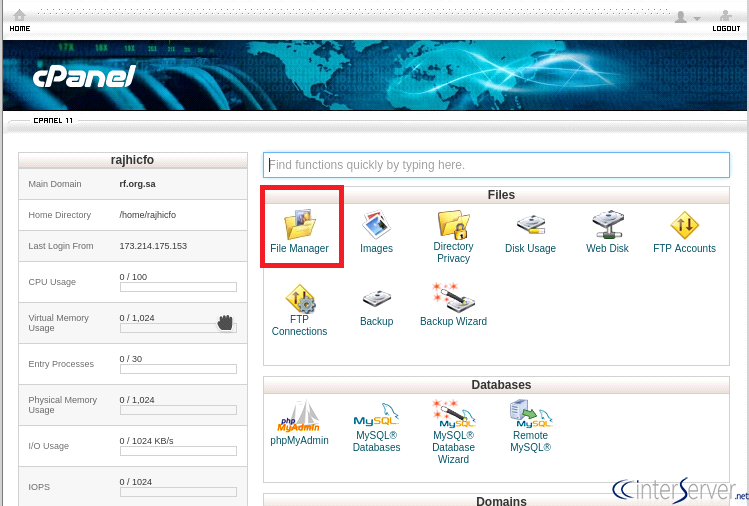Open the phpMyAdmin icon
The height and width of the screenshot is (506, 749).
pyautogui.click(x=299, y=416)
